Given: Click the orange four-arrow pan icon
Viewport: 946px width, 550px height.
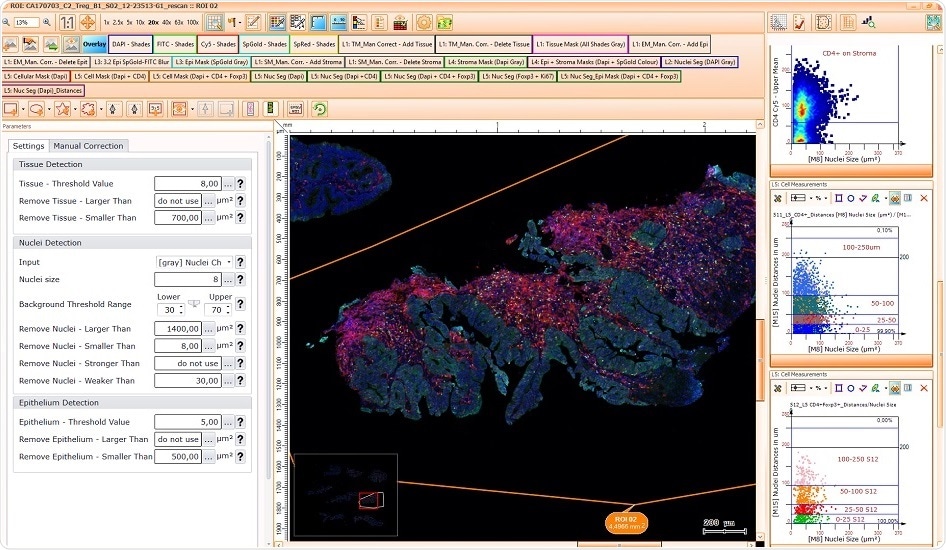Looking at the screenshot, I should tap(87, 22).
